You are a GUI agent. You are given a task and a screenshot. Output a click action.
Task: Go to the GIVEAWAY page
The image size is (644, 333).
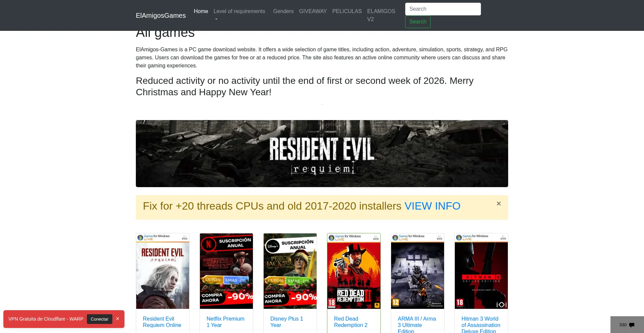coord(313,11)
